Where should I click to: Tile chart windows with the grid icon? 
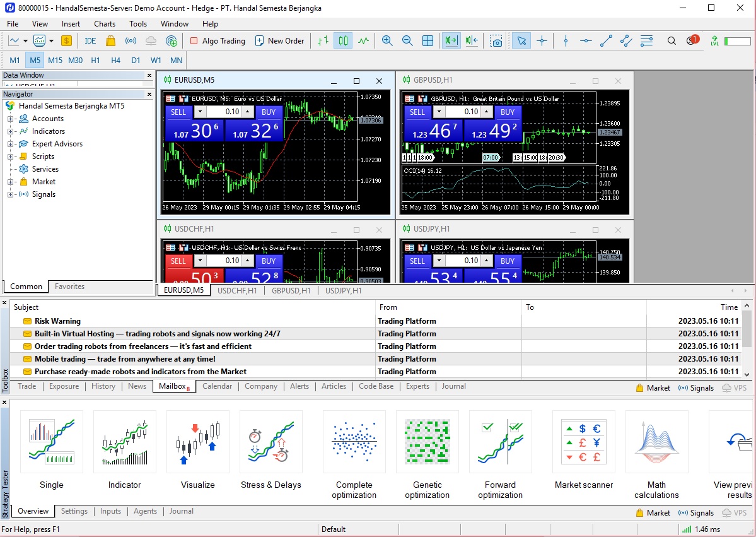coord(427,41)
